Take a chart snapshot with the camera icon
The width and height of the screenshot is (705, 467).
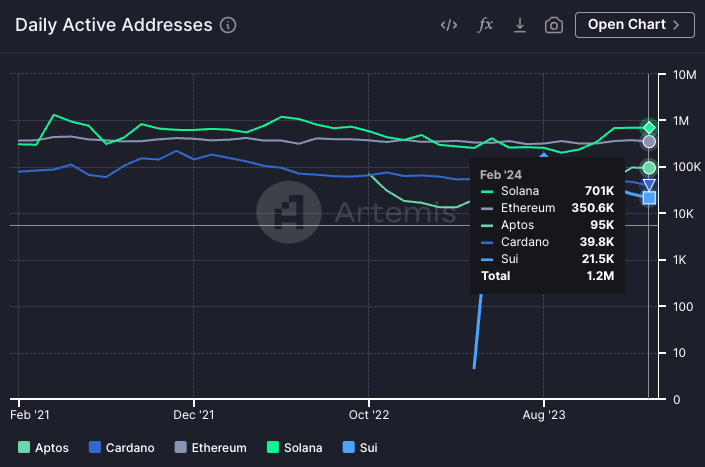pyautogui.click(x=554, y=25)
